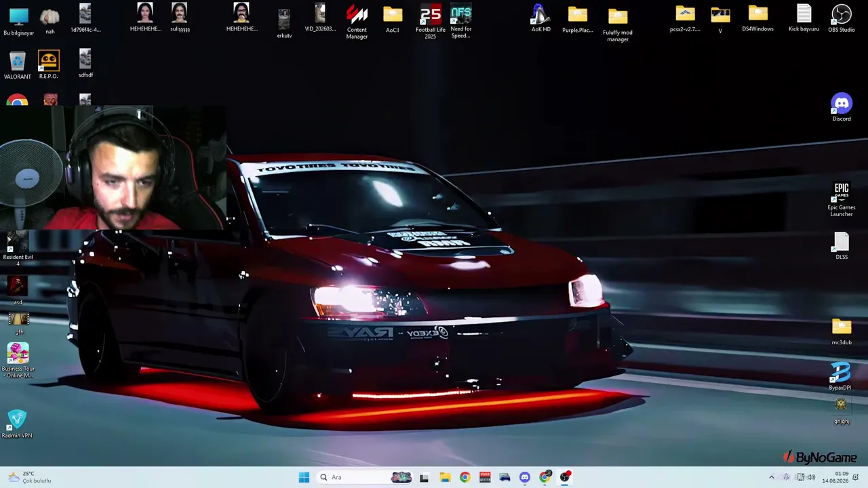Open the nah fist icon on desktop
Viewport: 868px width, 488px height.
pyautogui.click(x=50, y=20)
